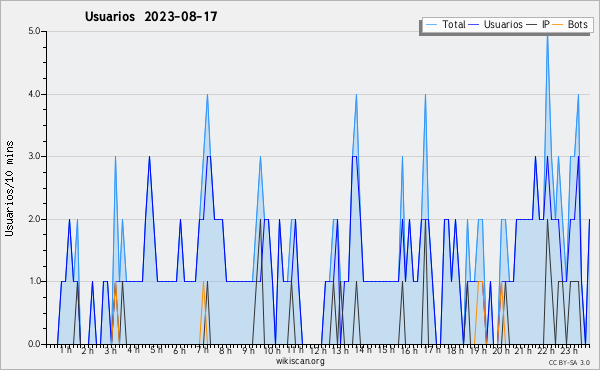Click the 6 h x-axis label

[179, 351]
